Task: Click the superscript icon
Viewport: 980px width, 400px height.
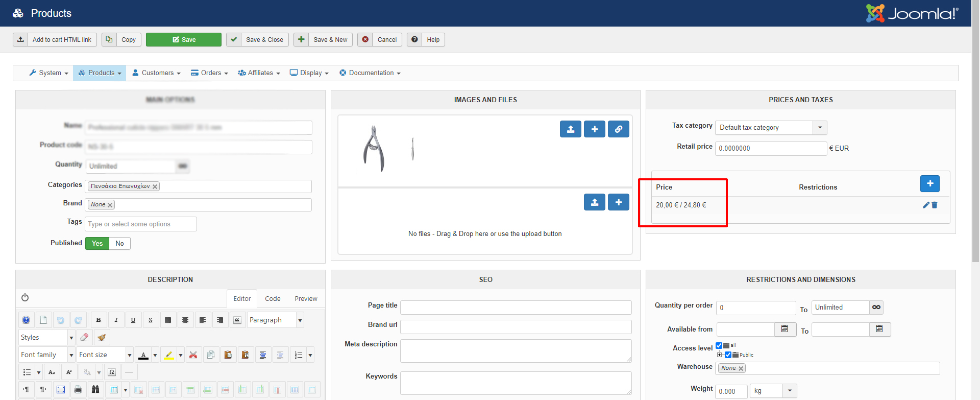Action: click(69, 372)
